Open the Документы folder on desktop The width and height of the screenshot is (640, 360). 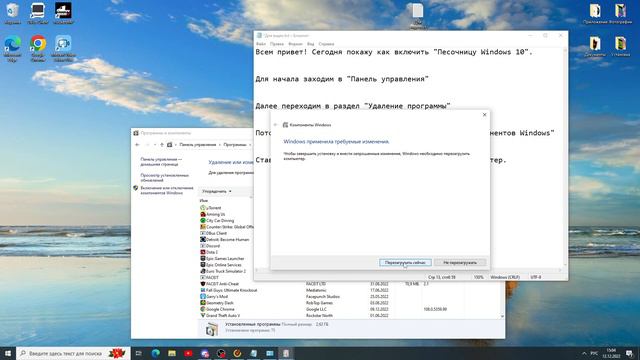(595, 46)
